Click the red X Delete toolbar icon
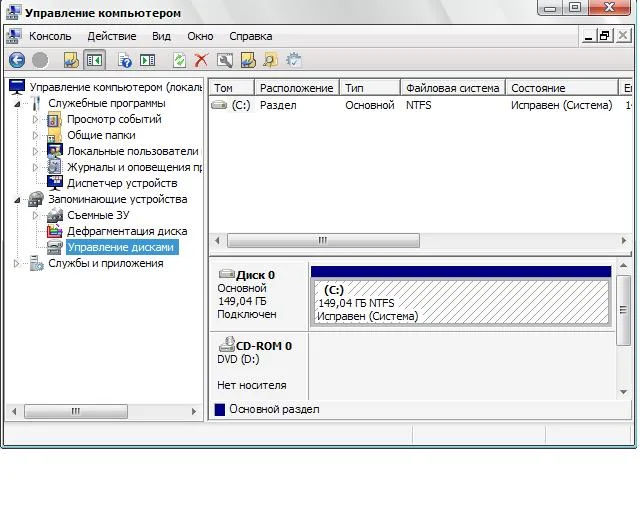The image size is (640, 512). pos(201,60)
